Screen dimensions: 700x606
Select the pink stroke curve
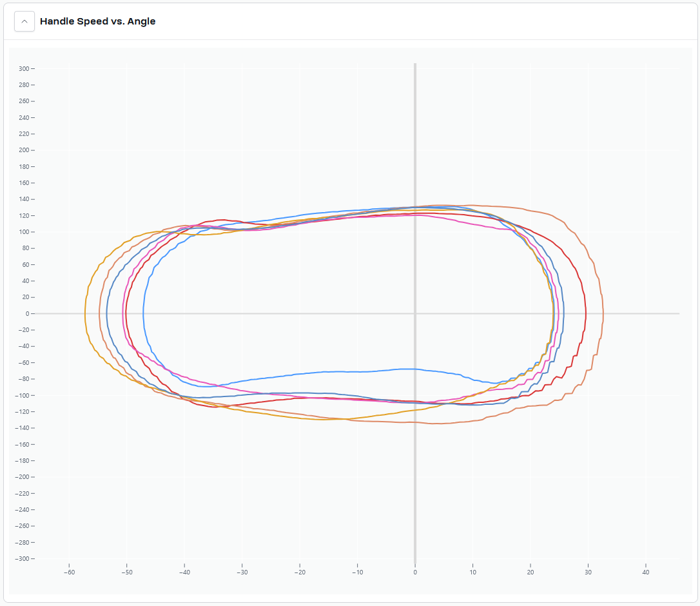(x=123, y=314)
